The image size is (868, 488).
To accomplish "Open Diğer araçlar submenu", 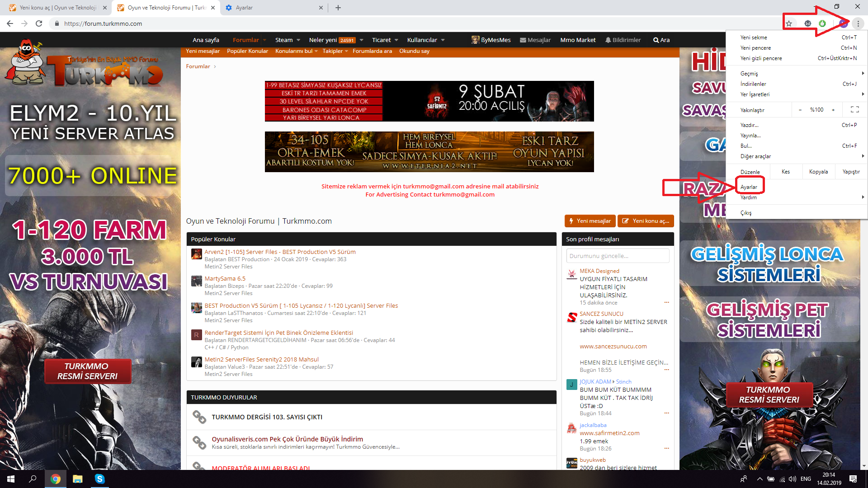I will (x=797, y=156).
